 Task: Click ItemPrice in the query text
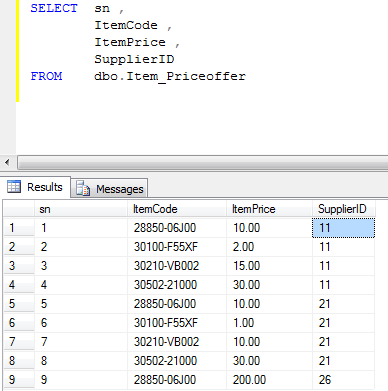click(130, 42)
